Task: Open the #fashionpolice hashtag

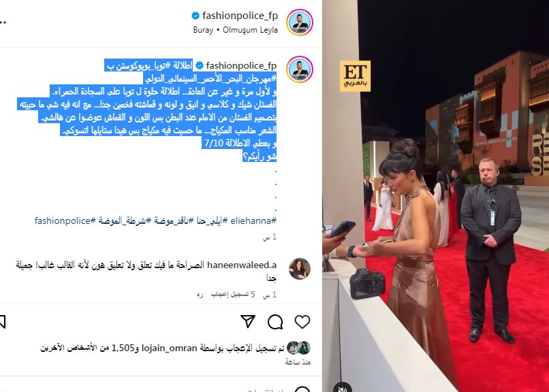Action: click(x=65, y=220)
